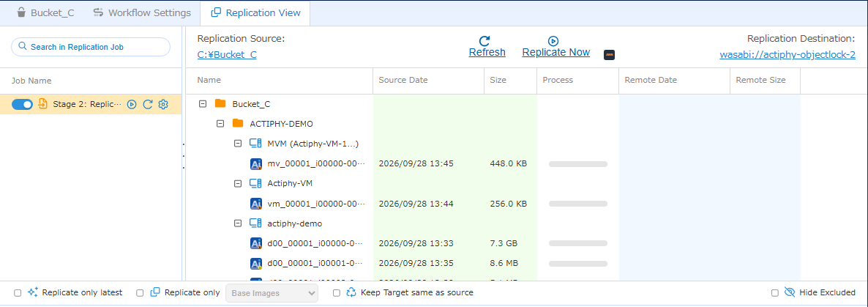Image resolution: width=868 pixels, height=307 pixels.
Task: Open the C:¥Bucket_C source link
Action: tap(227, 55)
